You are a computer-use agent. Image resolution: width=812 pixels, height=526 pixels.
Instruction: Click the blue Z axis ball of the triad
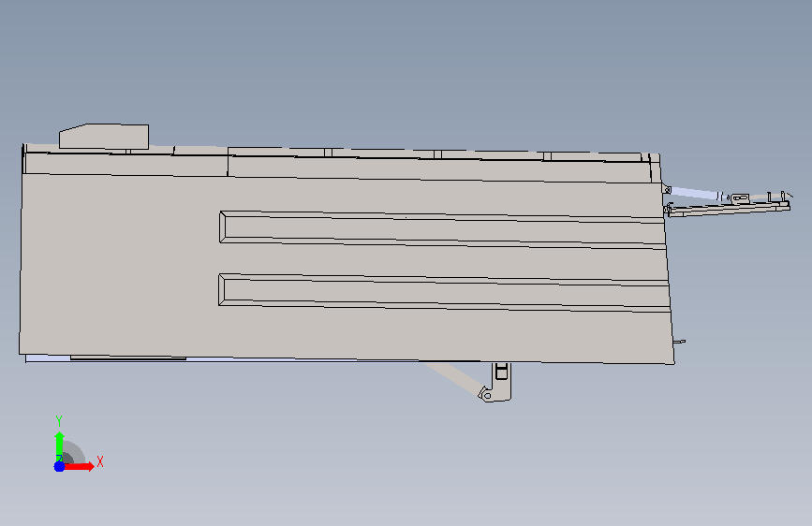point(59,466)
